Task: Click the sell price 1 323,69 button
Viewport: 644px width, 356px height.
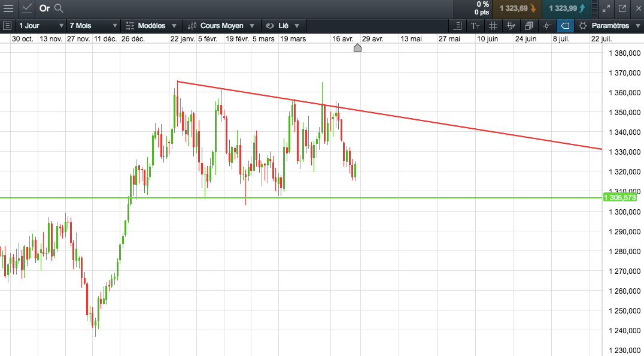Action: click(x=518, y=8)
